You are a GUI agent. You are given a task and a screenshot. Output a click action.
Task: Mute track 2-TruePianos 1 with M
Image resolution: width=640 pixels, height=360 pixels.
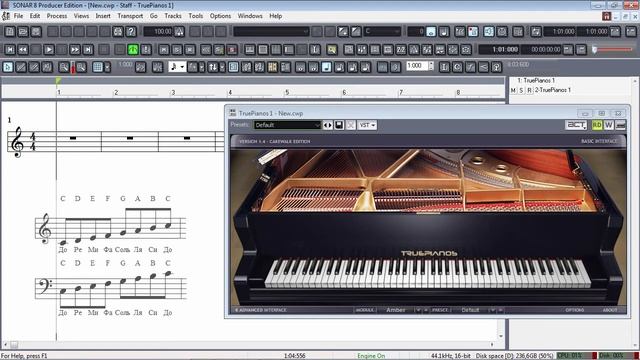coord(513,90)
